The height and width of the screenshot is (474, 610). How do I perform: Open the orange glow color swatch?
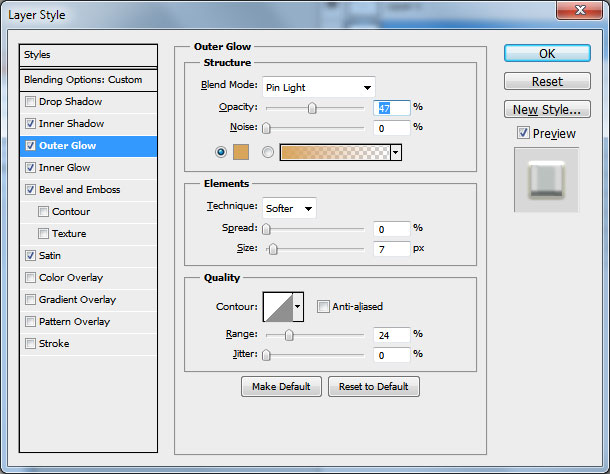(x=241, y=152)
